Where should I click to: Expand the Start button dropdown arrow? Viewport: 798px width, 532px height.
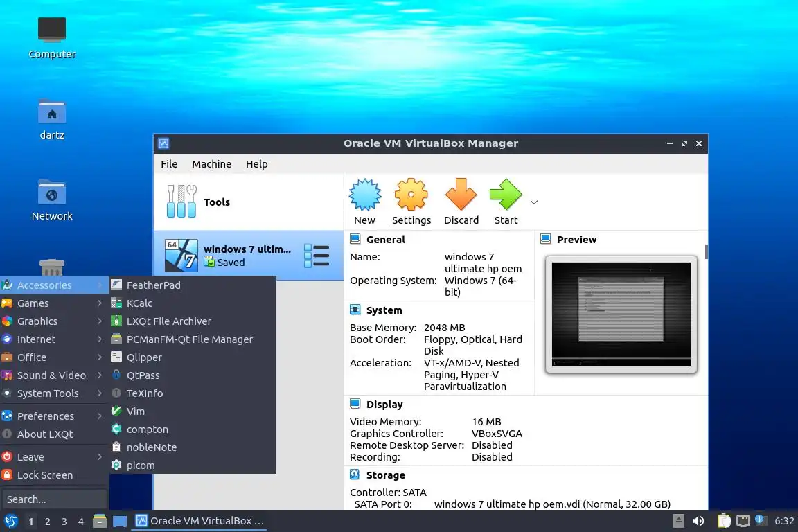click(534, 202)
